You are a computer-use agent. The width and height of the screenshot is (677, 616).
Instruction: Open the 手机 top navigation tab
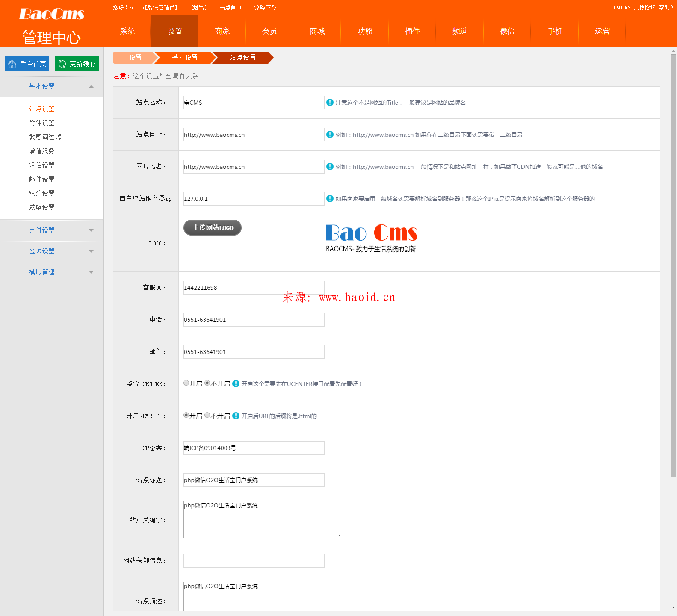[555, 31]
